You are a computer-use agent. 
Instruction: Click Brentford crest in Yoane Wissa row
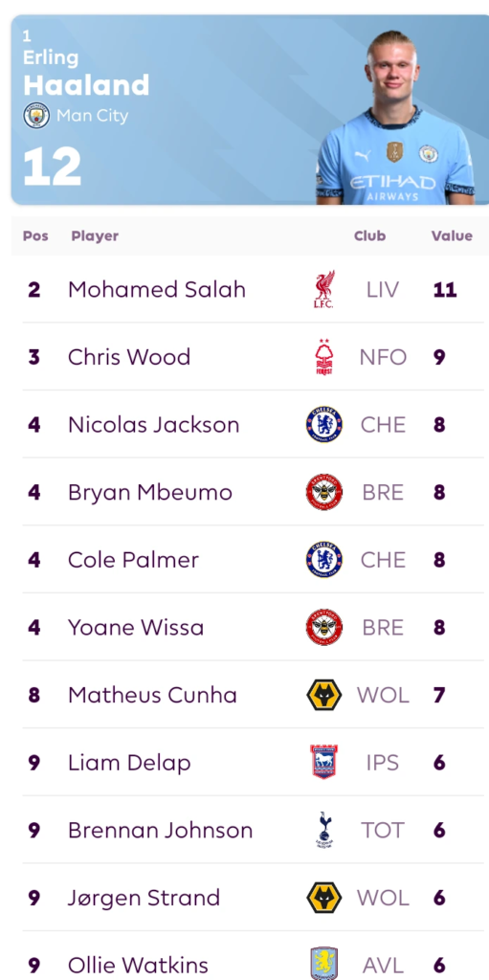tap(323, 627)
